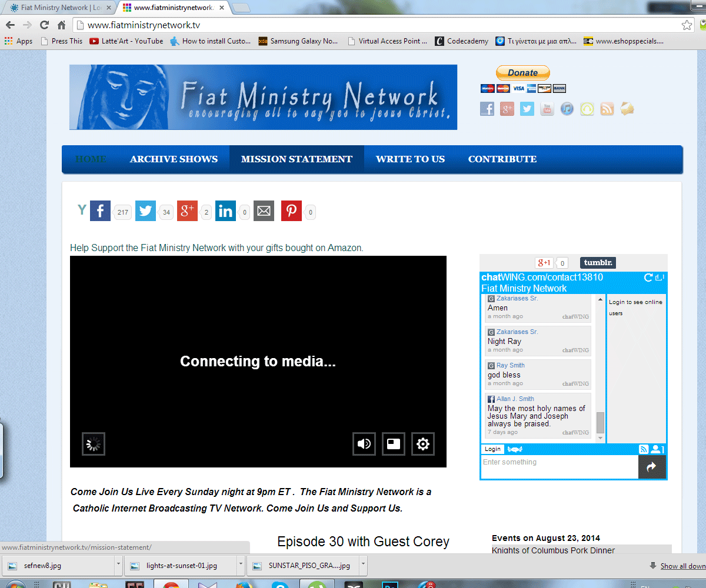Image resolution: width=706 pixels, height=588 pixels.
Task: Click the envelope mail icon in header
Action: pos(627,109)
